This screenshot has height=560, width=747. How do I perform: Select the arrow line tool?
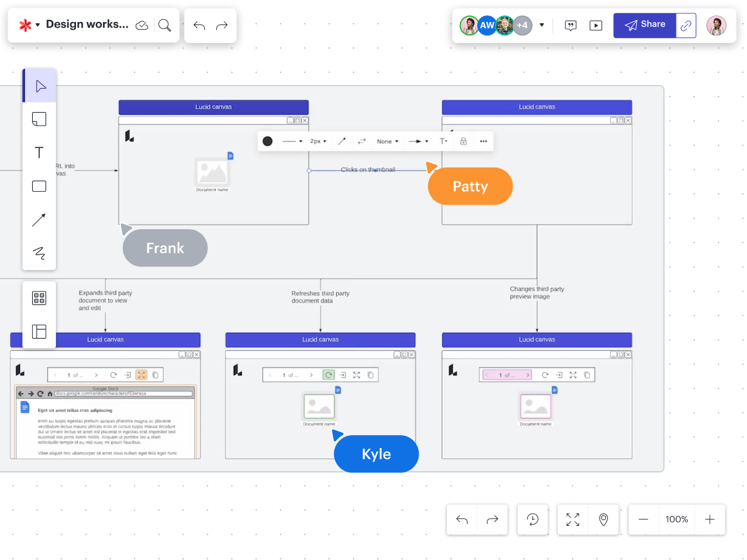click(39, 219)
